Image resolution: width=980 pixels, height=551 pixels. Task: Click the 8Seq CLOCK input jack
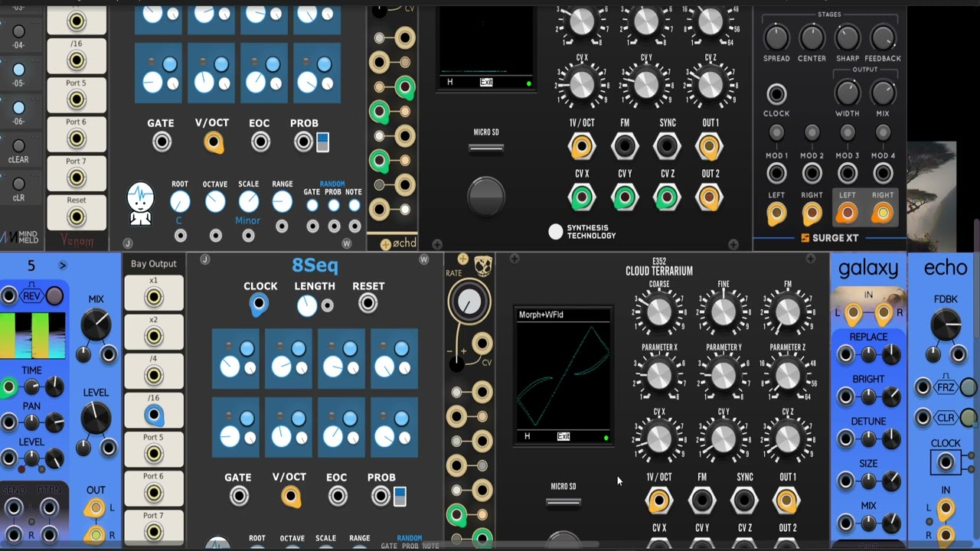259,304
